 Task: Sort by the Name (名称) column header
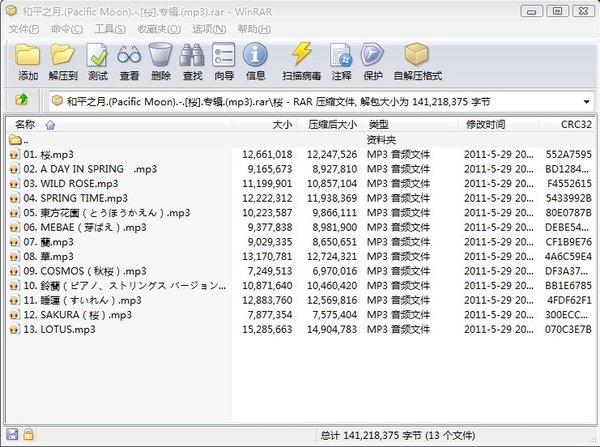[25, 124]
